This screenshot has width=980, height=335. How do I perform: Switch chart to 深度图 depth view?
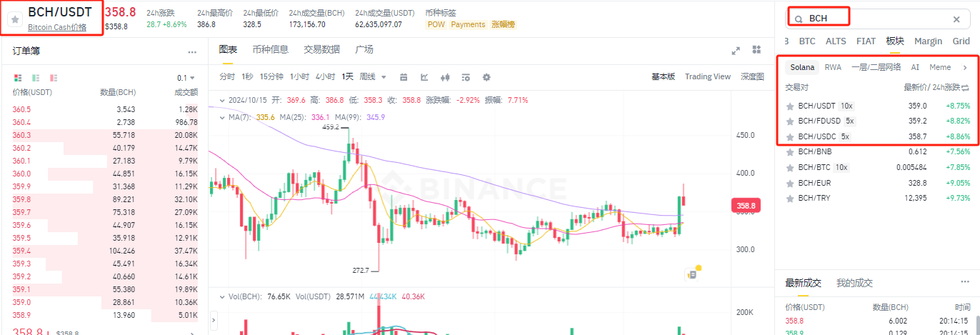(752, 76)
